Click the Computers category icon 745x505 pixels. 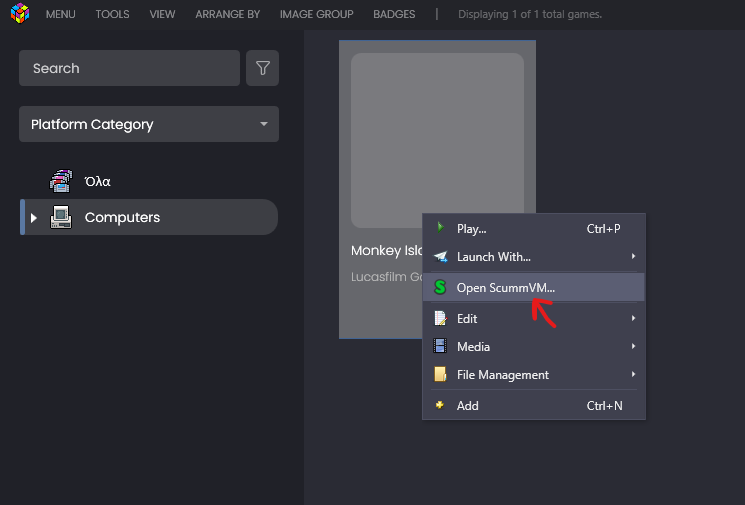pos(61,217)
